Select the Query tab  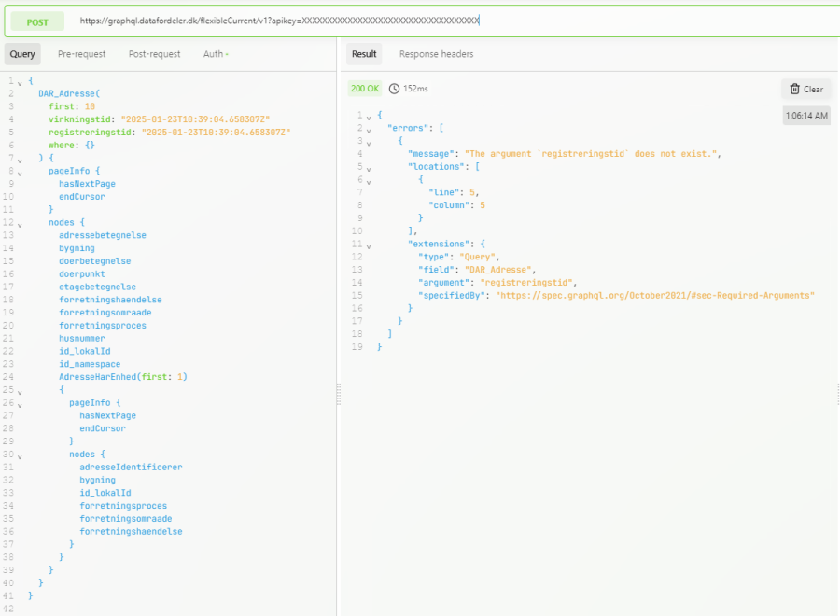pyautogui.click(x=22, y=54)
